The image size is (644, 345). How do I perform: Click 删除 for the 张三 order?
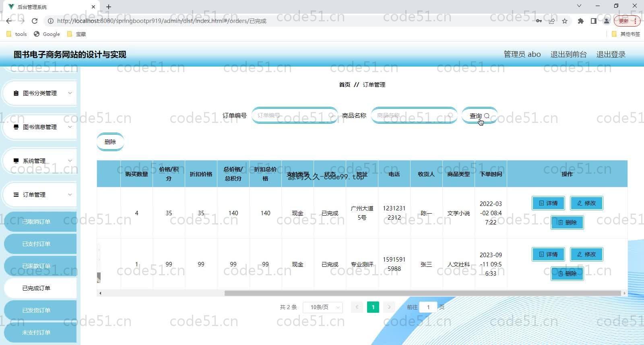[567, 274]
